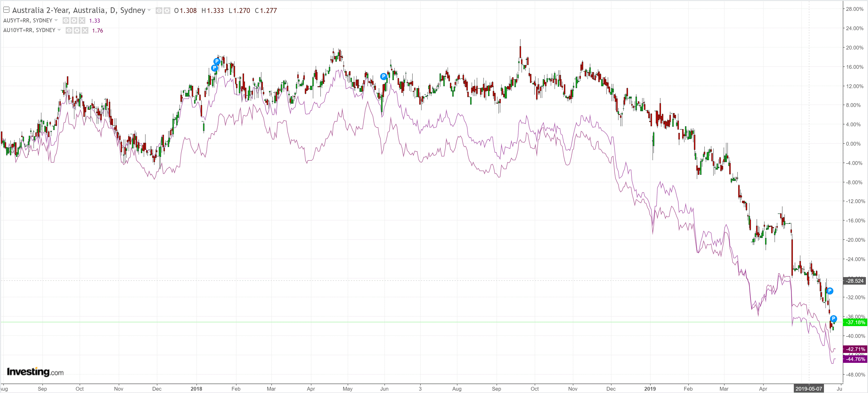Click the 2019-05-07 date marker on the time axis
Image resolution: width=868 pixels, height=393 pixels.
(809, 389)
